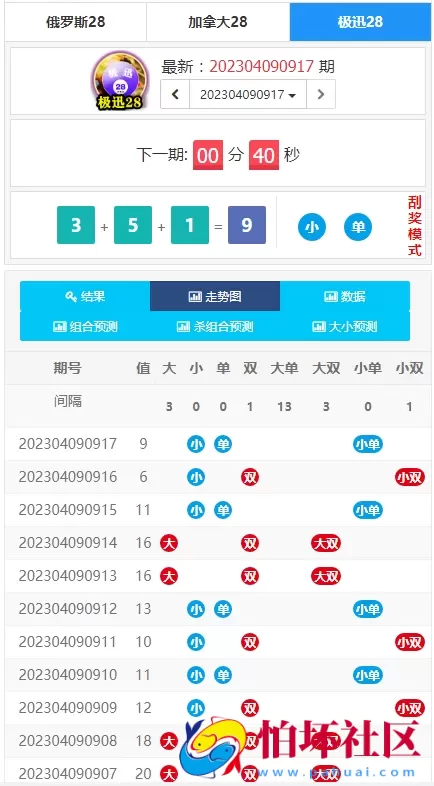Select row 202304090915
The height and width of the screenshot is (786, 434).
[x=218, y=510]
